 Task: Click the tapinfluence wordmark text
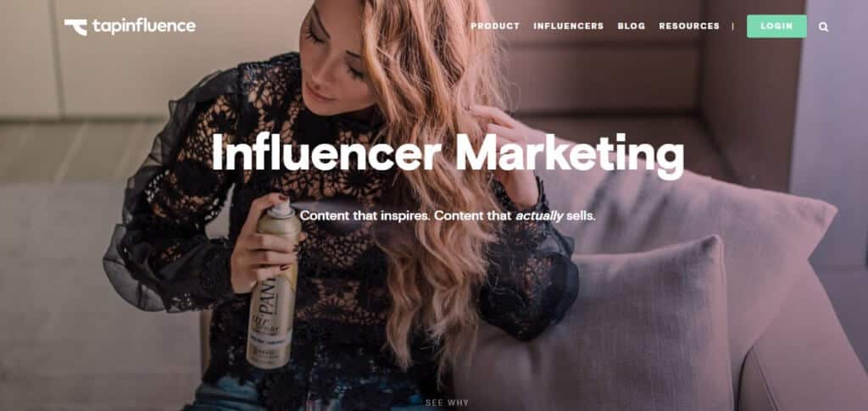click(x=144, y=26)
